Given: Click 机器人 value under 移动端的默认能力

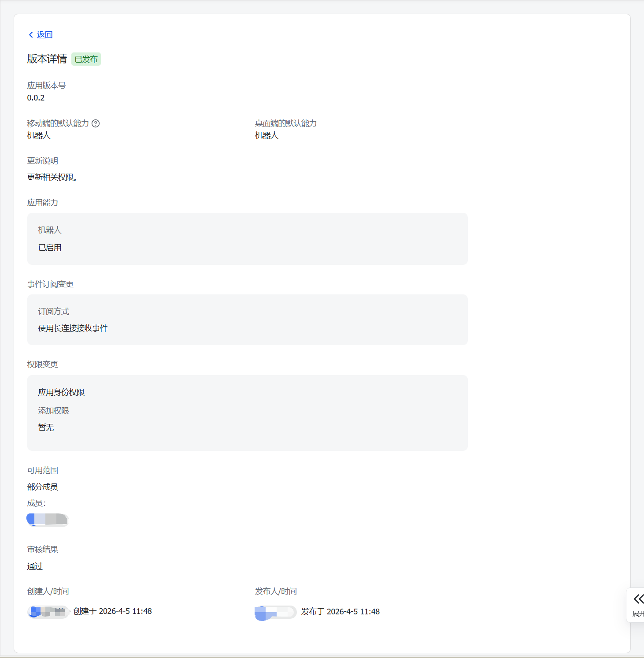Looking at the screenshot, I should (x=39, y=135).
